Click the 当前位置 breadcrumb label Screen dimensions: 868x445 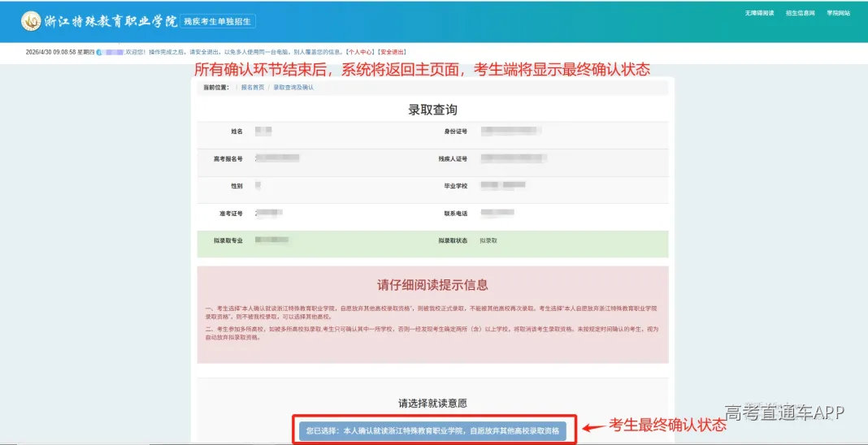(x=216, y=88)
